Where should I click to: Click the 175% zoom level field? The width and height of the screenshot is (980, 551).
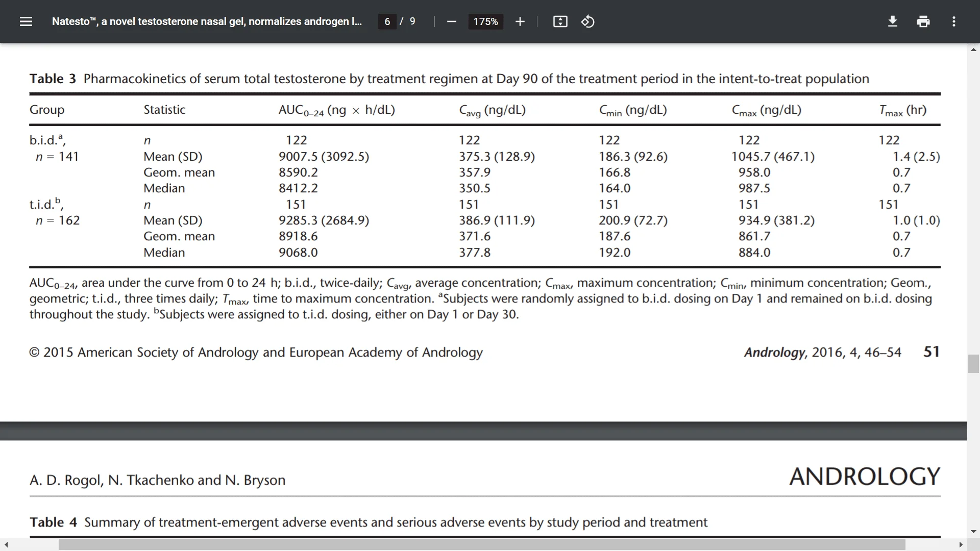pyautogui.click(x=485, y=21)
